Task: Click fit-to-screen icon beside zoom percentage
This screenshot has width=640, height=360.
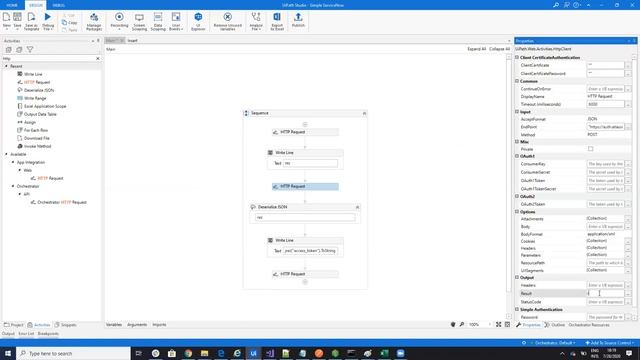Action: [x=498, y=324]
